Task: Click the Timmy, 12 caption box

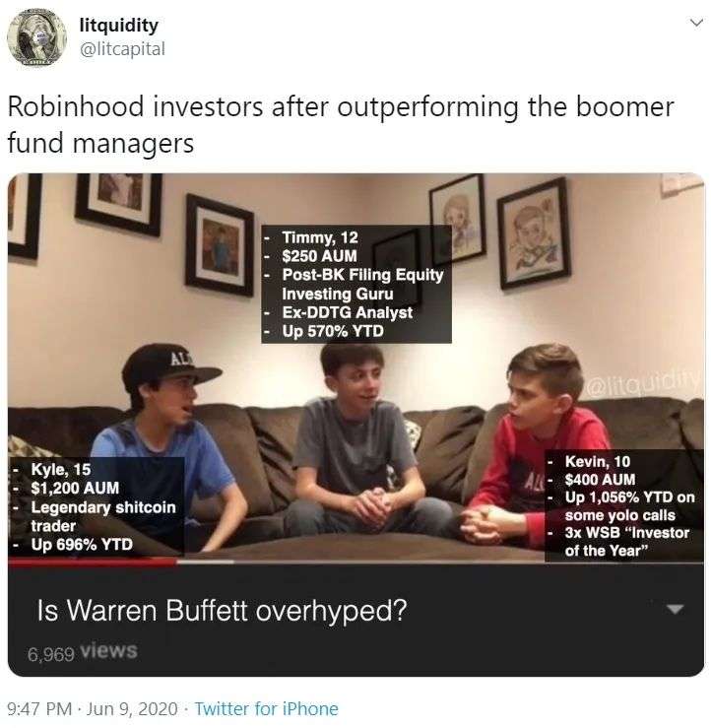Action: click(x=355, y=284)
